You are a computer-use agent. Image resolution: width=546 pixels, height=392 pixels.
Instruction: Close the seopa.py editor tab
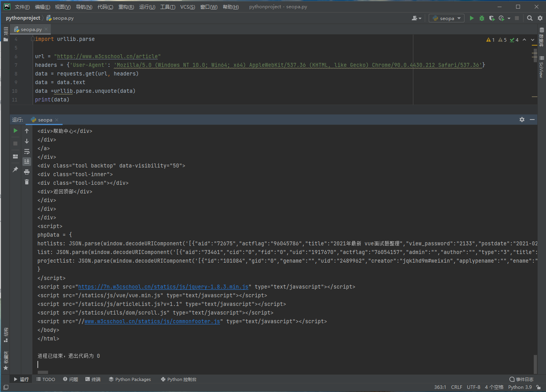point(46,29)
